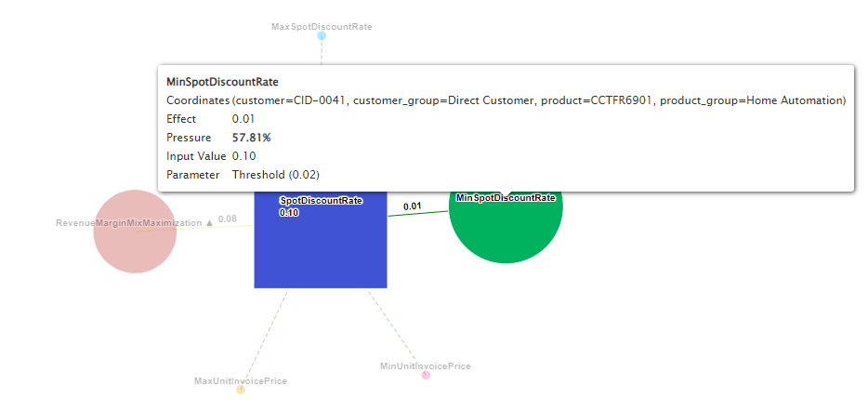Screen dimensions: 868x412
Task: Click the Input Value 0.10 in tooltip
Action: 243,156
